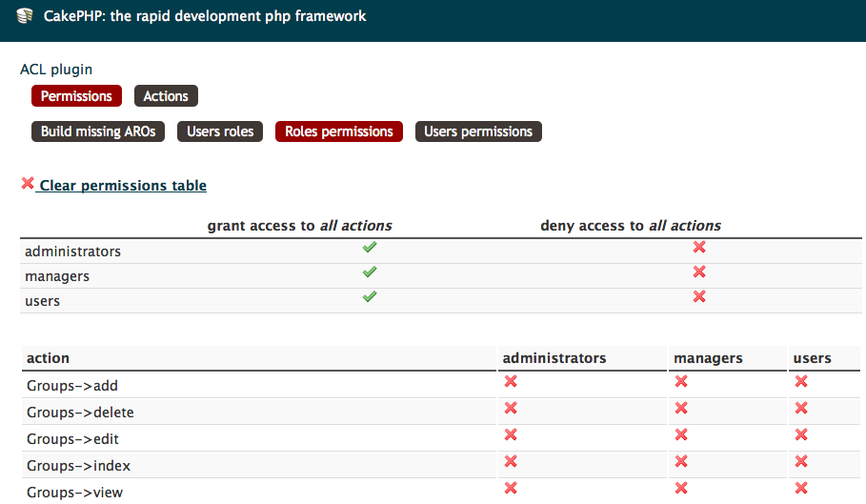Open the Permissions tab
The height and width of the screenshot is (504, 866).
(x=76, y=96)
